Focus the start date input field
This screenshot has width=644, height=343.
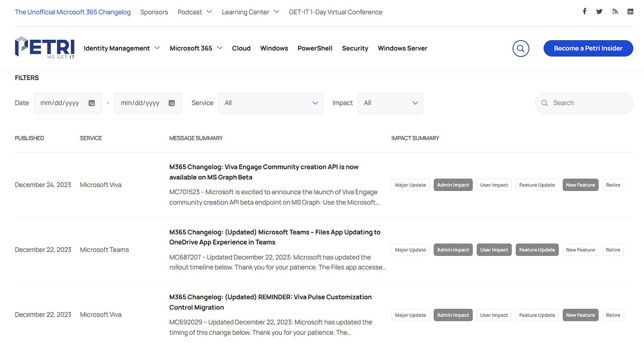point(68,103)
